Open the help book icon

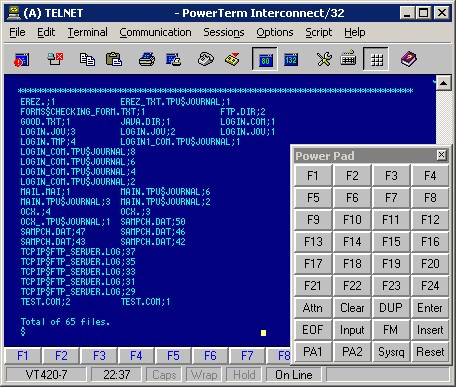[408, 60]
